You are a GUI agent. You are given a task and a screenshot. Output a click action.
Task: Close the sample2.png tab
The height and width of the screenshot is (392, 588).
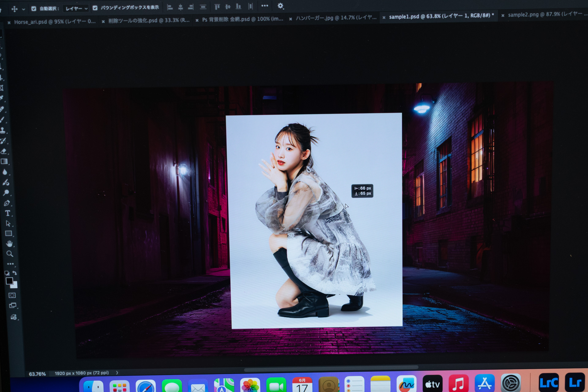pos(503,15)
